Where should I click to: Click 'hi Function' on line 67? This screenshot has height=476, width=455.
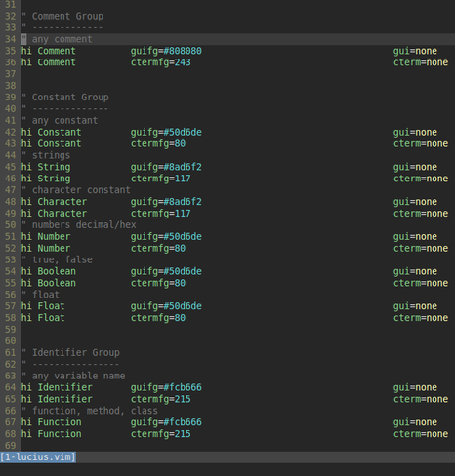pos(52,422)
